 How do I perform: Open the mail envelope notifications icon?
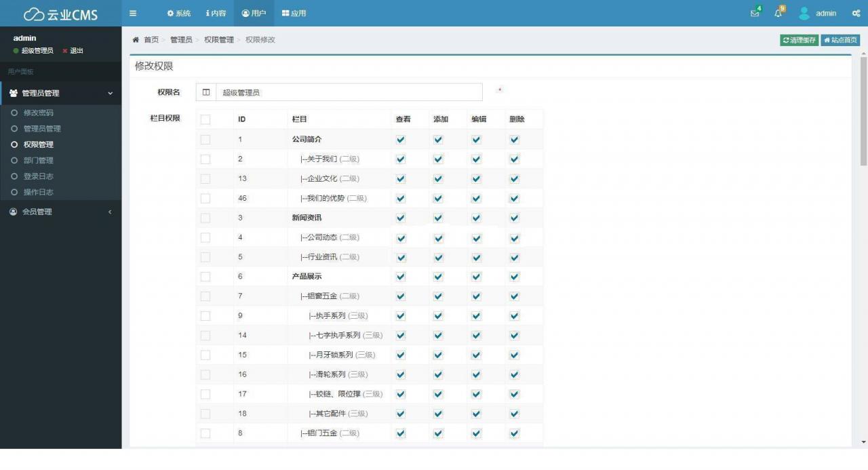coord(755,14)
